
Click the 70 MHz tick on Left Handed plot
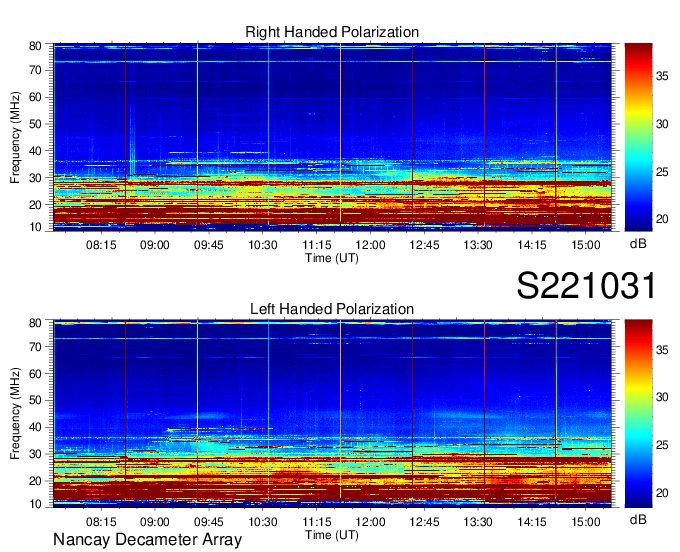coord(35,347)
